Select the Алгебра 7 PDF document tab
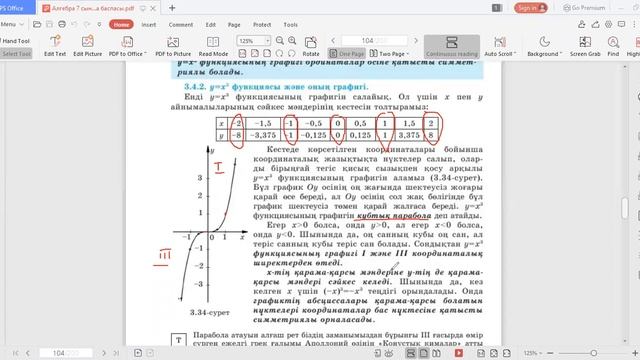This screenshot has height=360, width=640. [x=93, y=8]
